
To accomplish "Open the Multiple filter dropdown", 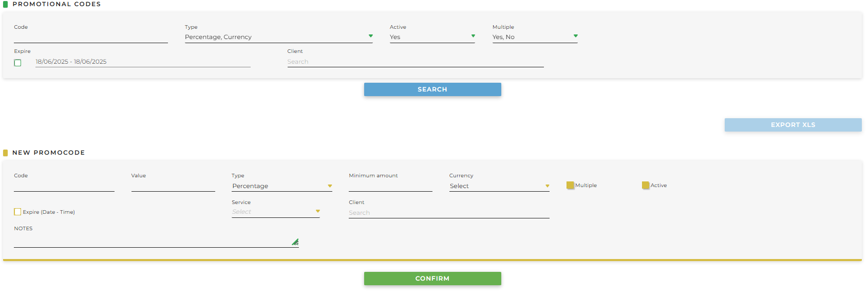I will click(x=535, y=37).
